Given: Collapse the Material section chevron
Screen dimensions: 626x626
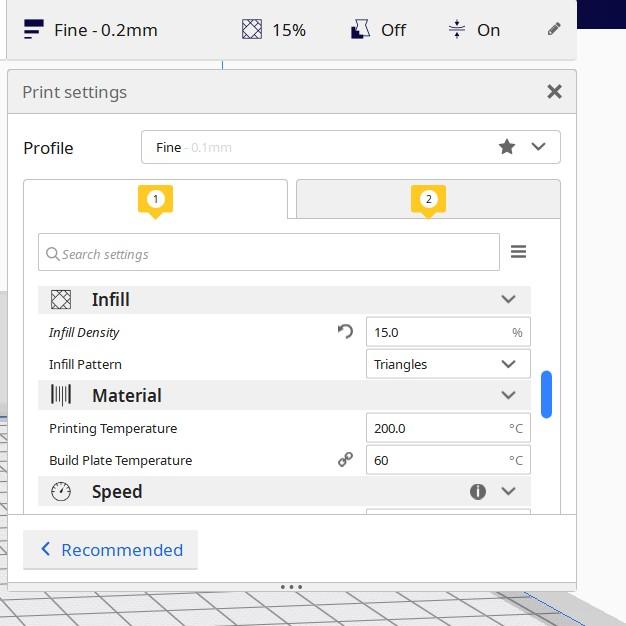Looking at the screenshot, I should pyautogui.click(x=508, y=395).
